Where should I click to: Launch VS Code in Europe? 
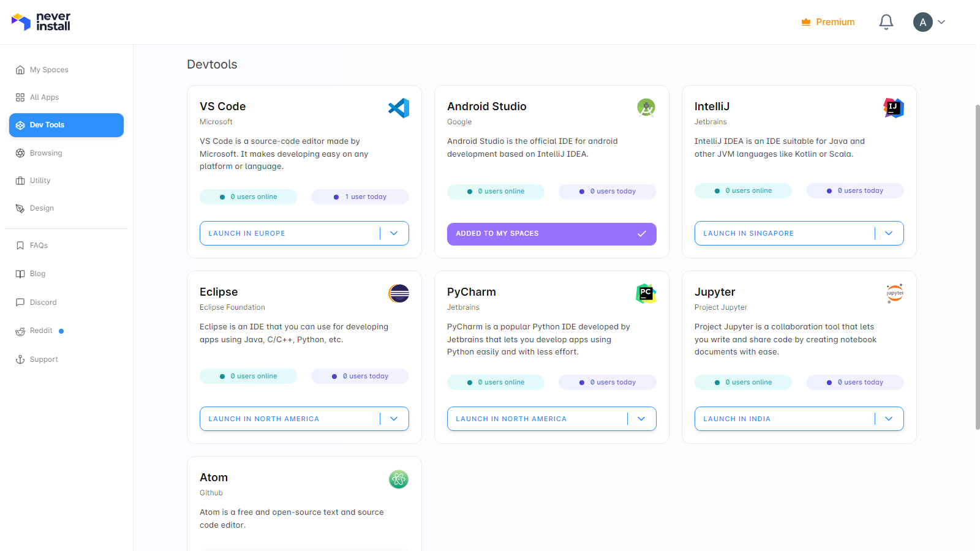click(290, 233)
